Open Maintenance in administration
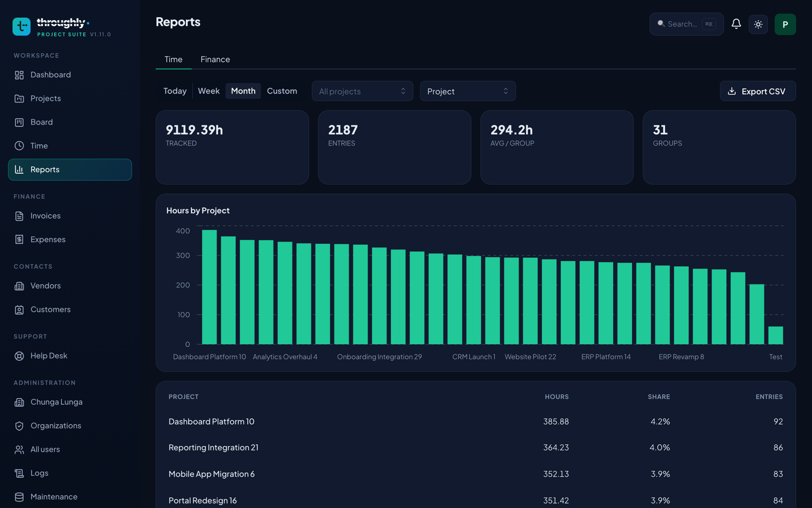 [70, 497]
